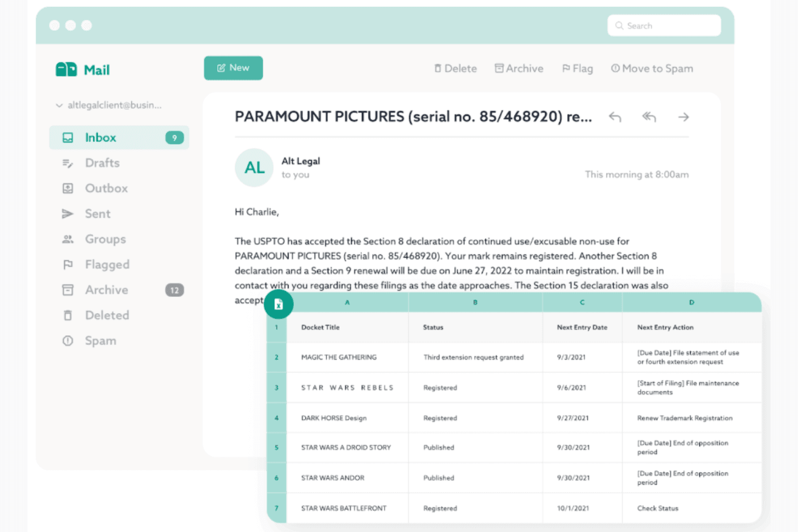Select column D header in spreadsheet
This screenshot has width=798, height=532.
[x=692, y=302]
